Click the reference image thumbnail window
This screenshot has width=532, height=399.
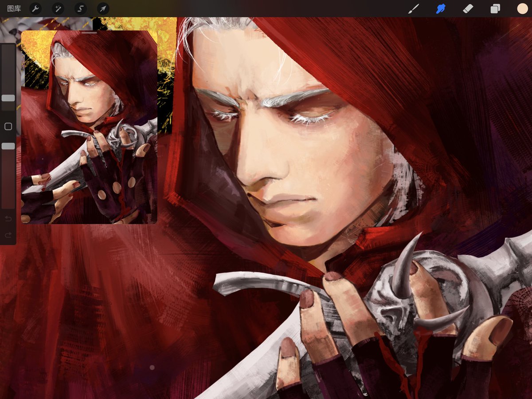[89, 127]
